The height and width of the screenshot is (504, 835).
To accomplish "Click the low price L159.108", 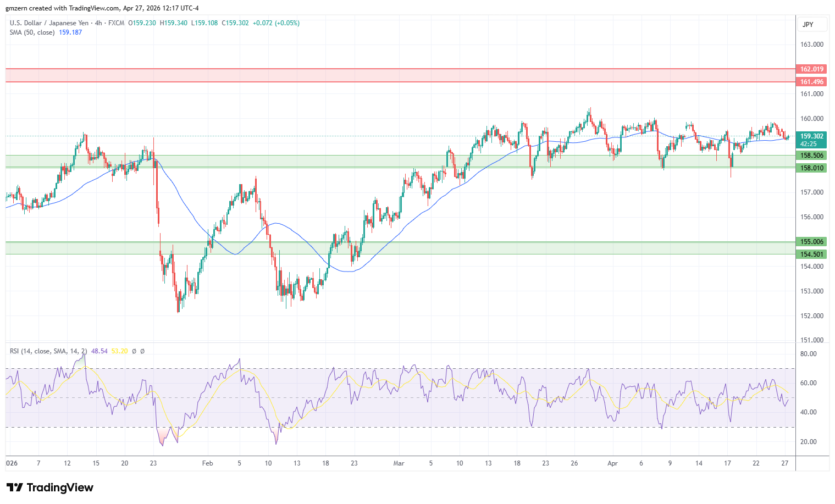I will coord(204,23).
